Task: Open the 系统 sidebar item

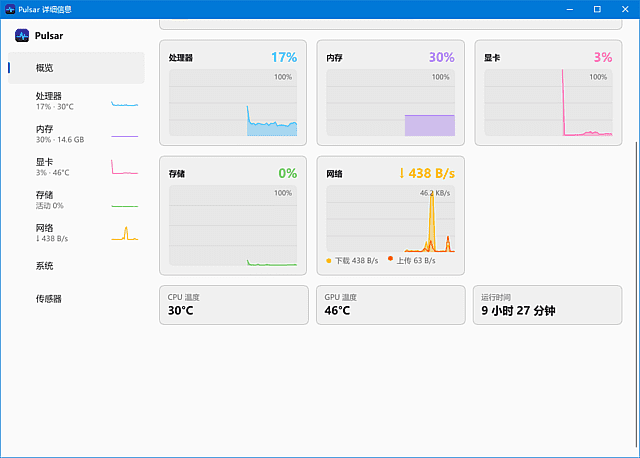Action: (76, 266)
